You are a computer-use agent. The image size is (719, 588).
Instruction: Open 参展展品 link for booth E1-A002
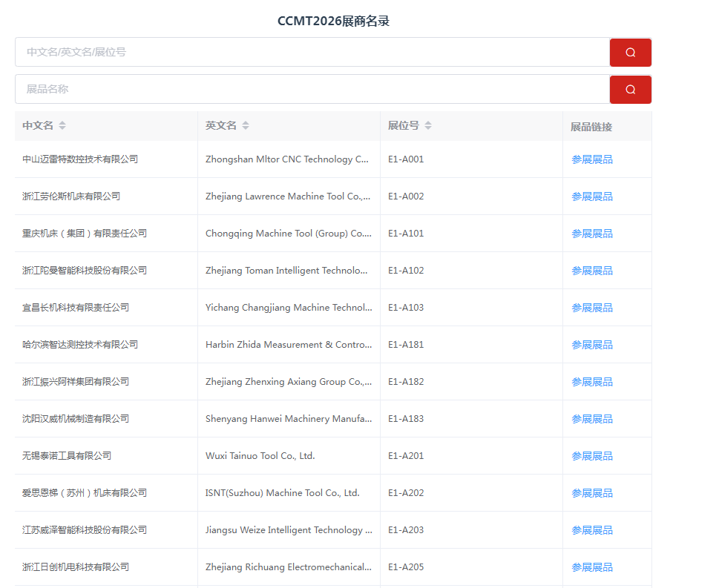tap(591, 196)
